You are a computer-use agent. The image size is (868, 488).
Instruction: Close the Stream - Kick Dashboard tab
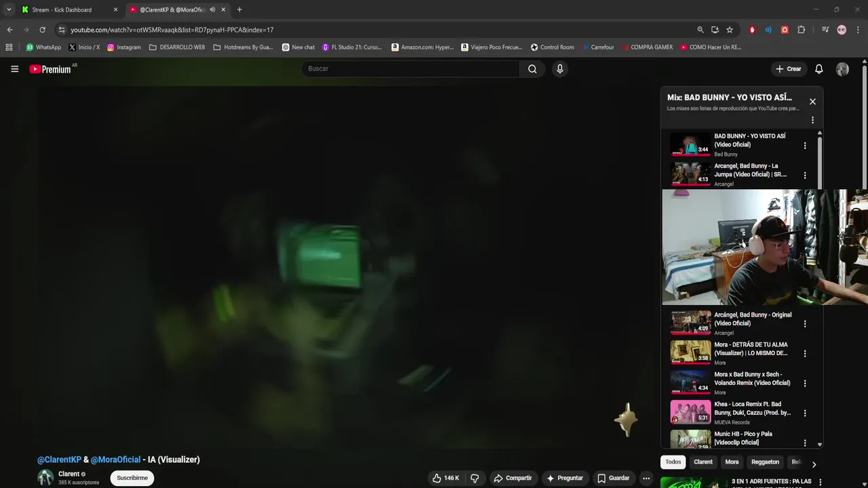(x=115, y=9)
